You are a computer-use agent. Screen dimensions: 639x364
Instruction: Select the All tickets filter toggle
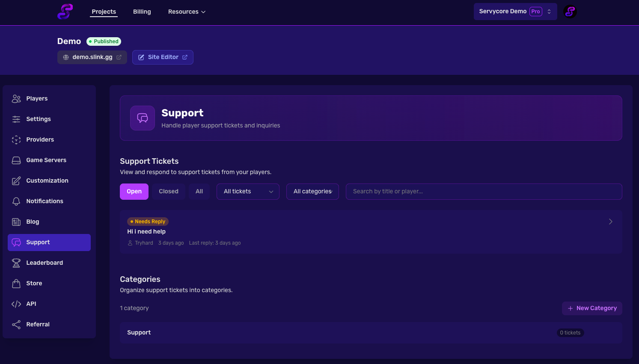point(199,191)
